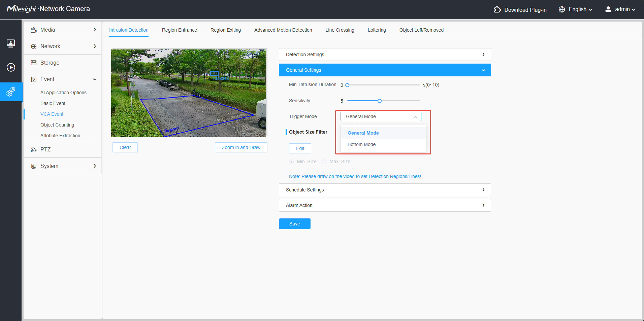
Task: Choose General Mode from the dropdown list
Action: [383, 133]
